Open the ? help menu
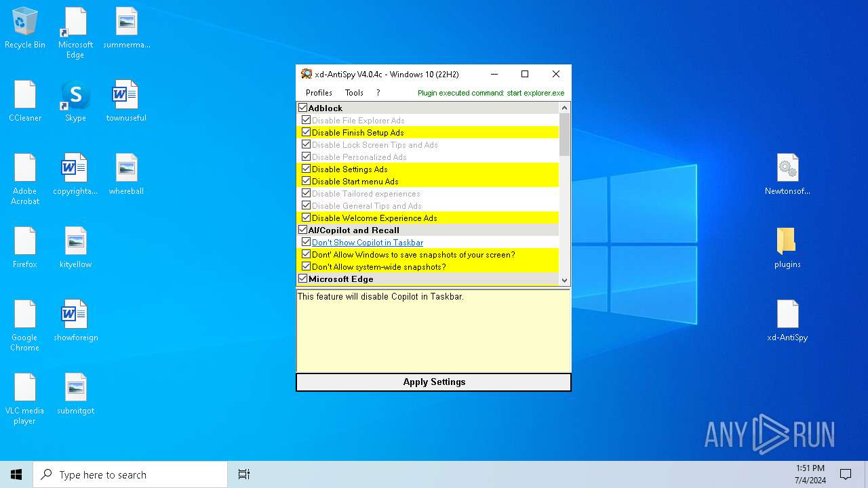This screenshot has height=488, width=868. tap(378, 93)
